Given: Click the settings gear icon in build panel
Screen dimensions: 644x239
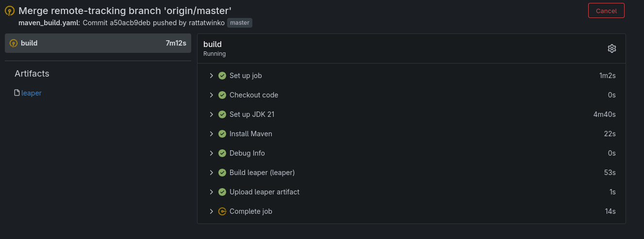Looking at the screenshot, I should pos(611,48).
